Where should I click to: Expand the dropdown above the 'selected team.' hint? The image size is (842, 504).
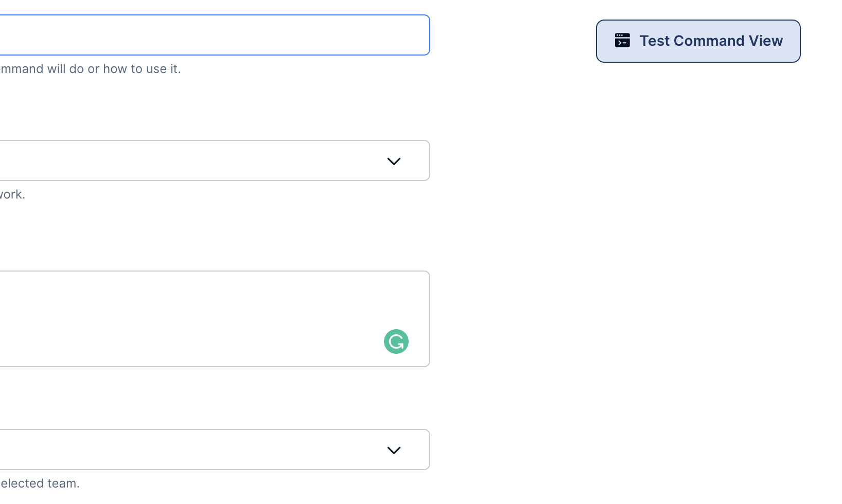pyautogui.click(x=215, y=449)
